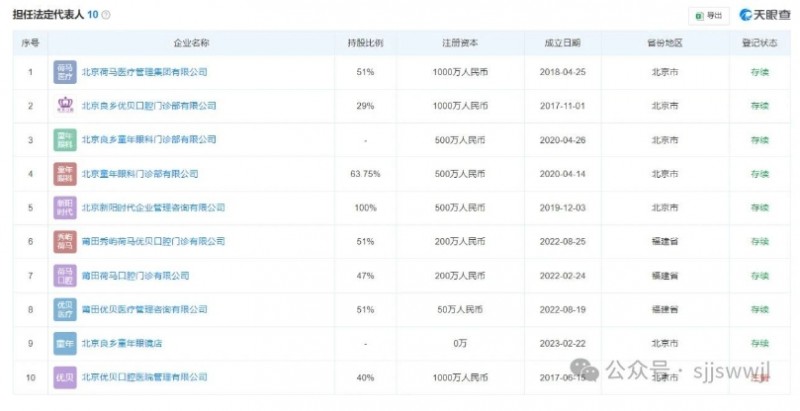Select the 0万 registered capital cell
Viewport: 800px width, 411px height.
click(460, 343)
